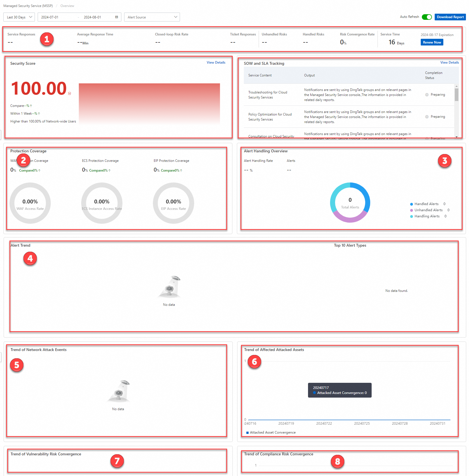Image resolution: width=469 pixels, height=476 pixels.
Task: Click Compare0% under EIP Protection Coverage
Action: point(172,170)
